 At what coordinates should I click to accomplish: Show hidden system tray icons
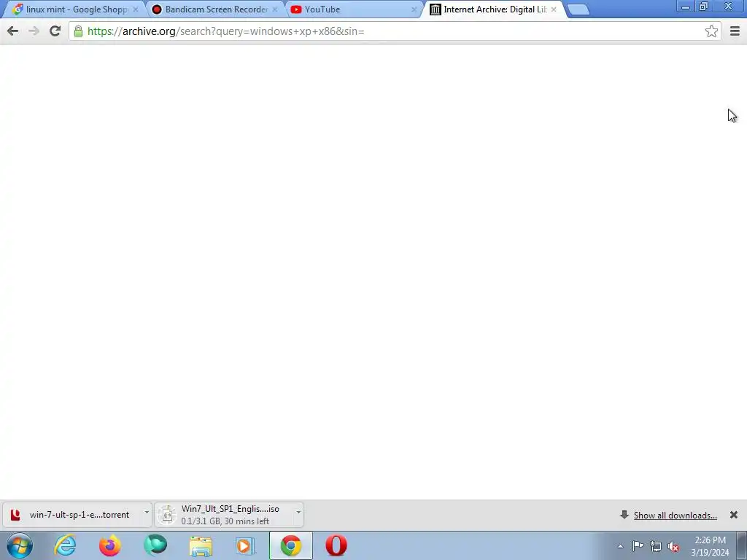(x=620, y=546)
